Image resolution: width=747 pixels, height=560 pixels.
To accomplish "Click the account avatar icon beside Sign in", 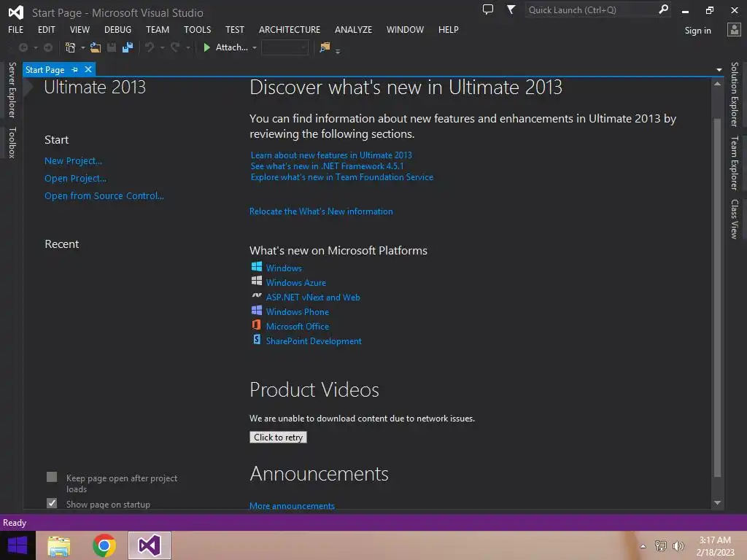I will click(734, 30).
